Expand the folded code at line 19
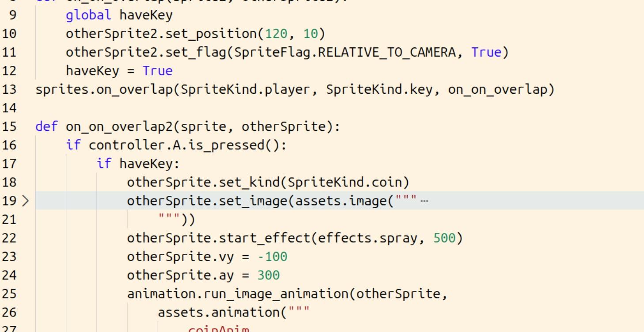Image resolution: width=644 pixels, height=332 pixels. [25, 201]
